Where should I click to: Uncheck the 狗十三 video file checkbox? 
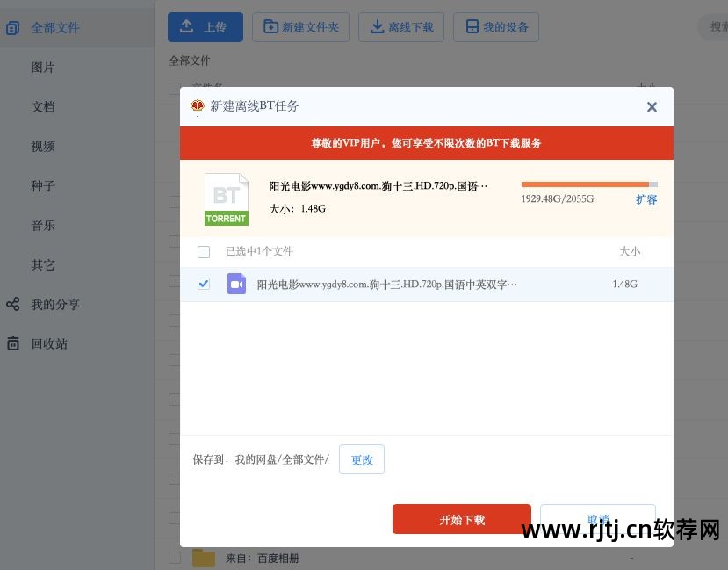204,284
